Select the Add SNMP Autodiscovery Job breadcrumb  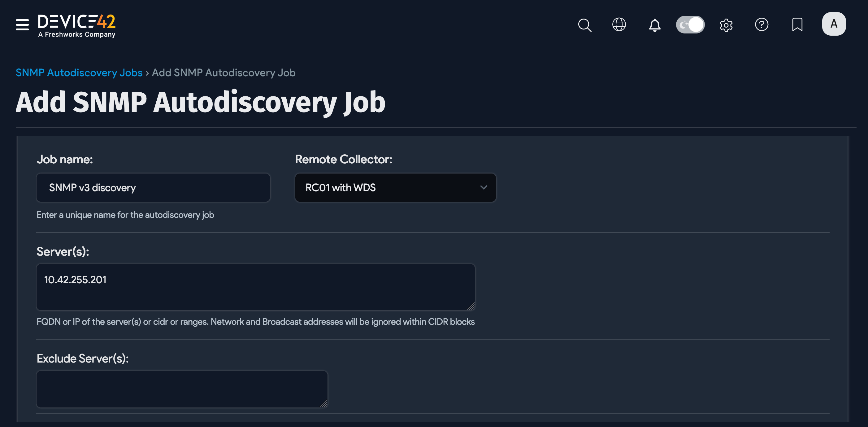click(224, 73)
